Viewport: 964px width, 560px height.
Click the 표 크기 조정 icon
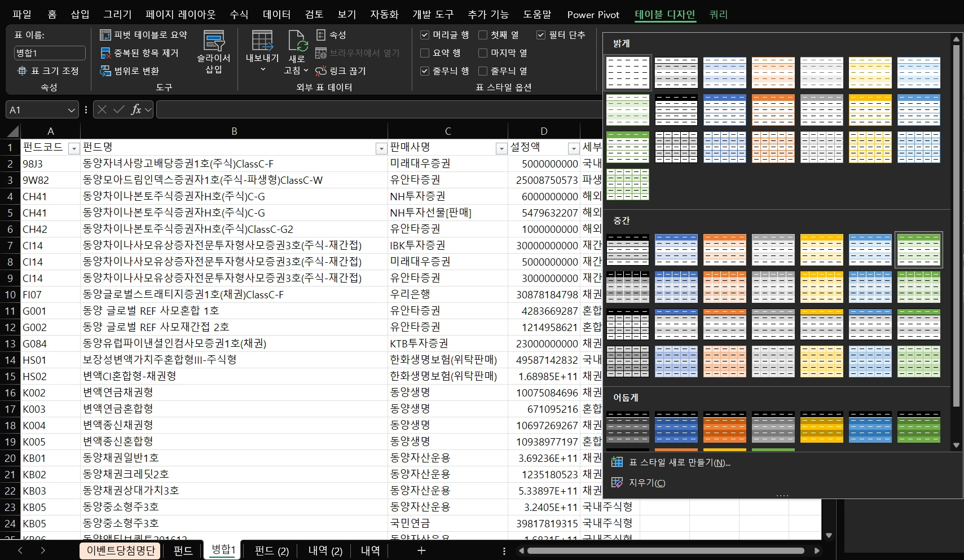coord(22,71)
